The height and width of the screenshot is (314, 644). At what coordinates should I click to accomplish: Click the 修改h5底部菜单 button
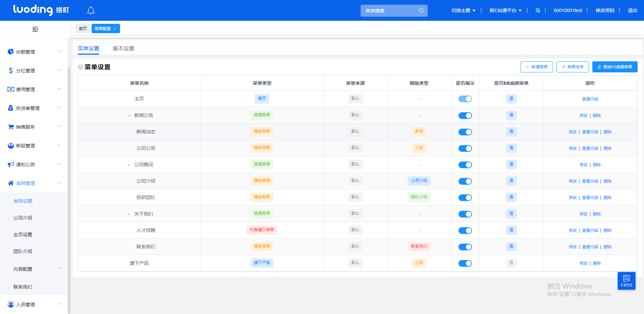[615, 67]
